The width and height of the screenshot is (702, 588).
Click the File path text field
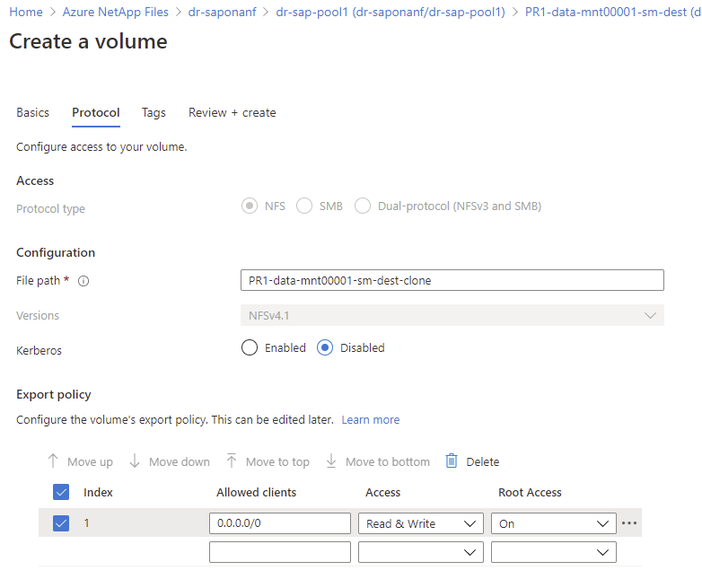pyautogui.click(x=452, y=280)
